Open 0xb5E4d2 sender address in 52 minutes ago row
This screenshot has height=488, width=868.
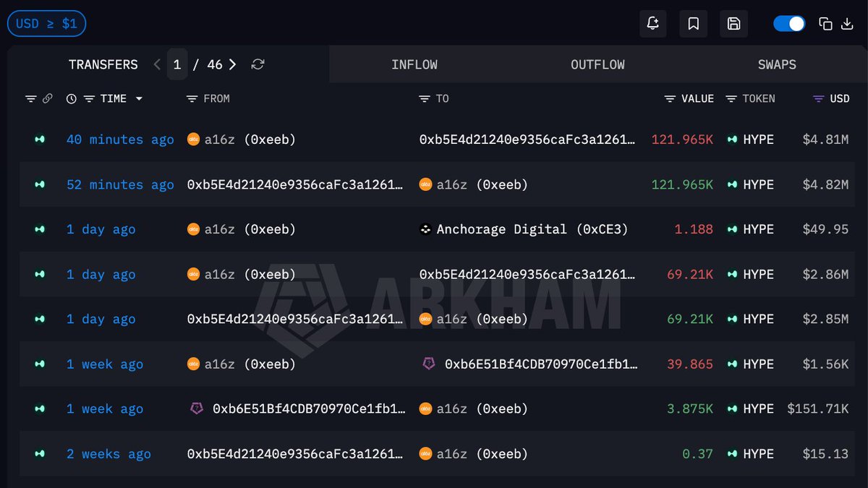tap(295, 184)
